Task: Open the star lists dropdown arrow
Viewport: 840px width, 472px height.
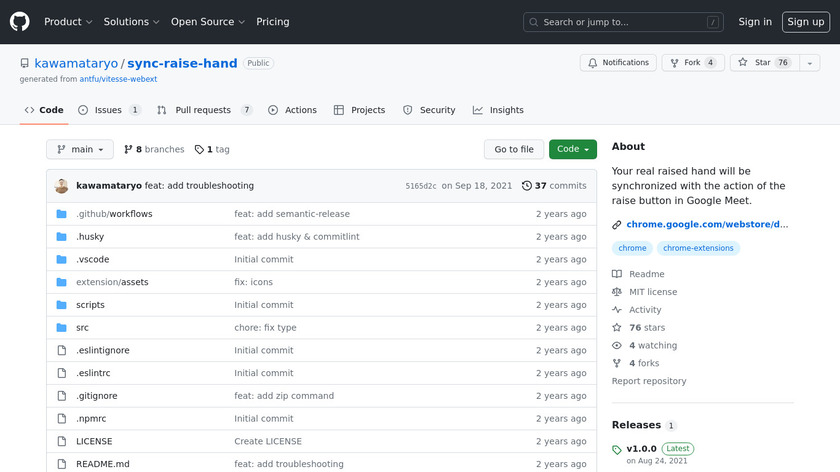Action: pyautogui.click(x=809, y=63)
